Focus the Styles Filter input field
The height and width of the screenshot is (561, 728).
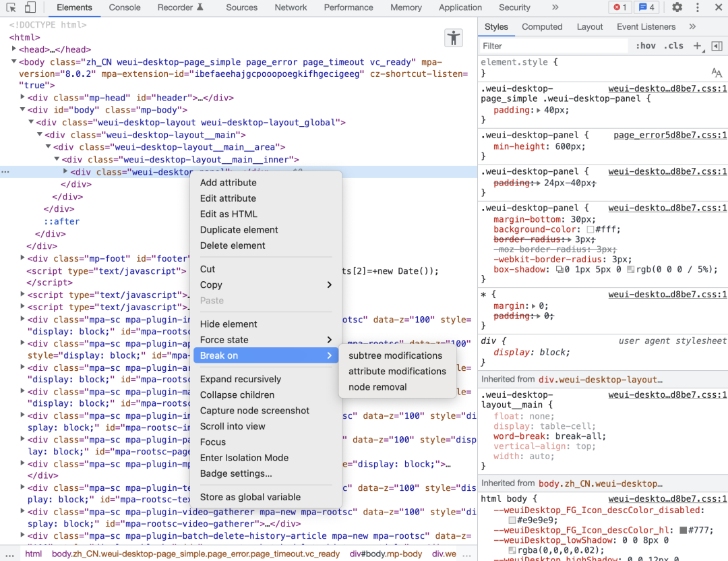click(x=555, y=45)
